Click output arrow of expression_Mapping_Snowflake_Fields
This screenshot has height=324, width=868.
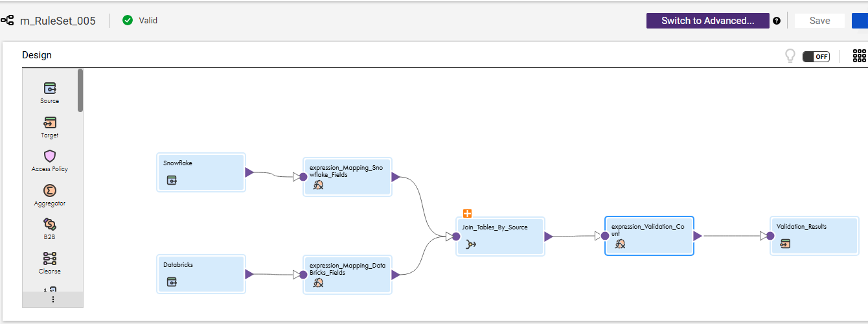[x=395, y=176]
